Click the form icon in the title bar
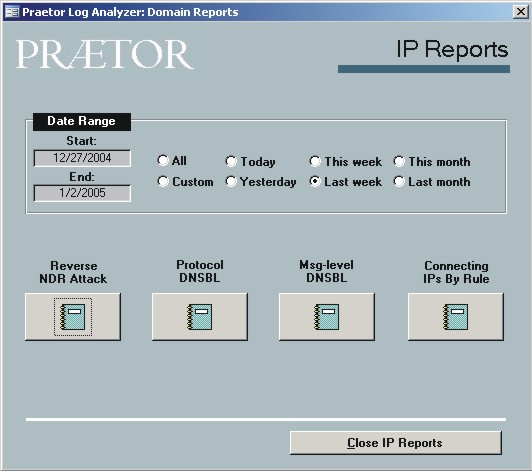This screenshot has height=471, width=532. 12,12
